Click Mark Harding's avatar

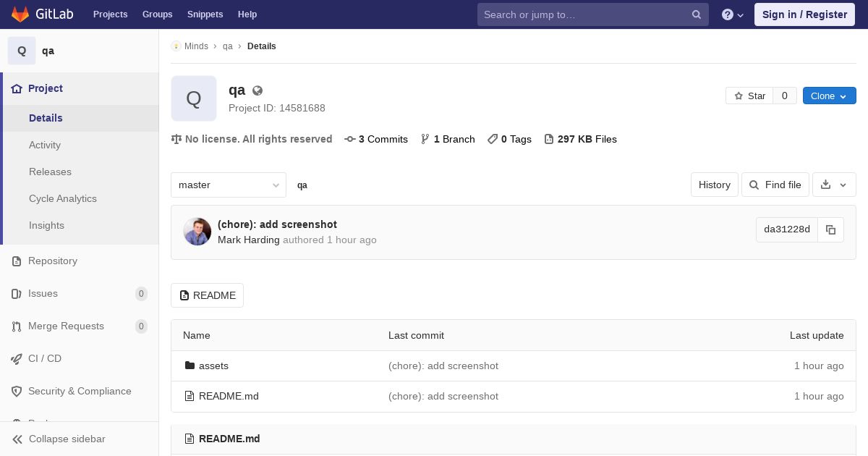(197, 232)
